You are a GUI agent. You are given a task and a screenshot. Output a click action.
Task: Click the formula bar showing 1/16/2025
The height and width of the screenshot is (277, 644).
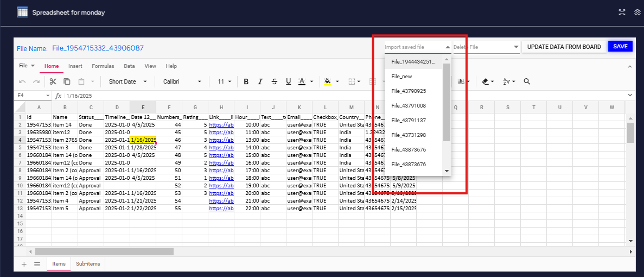coord(345,96)
